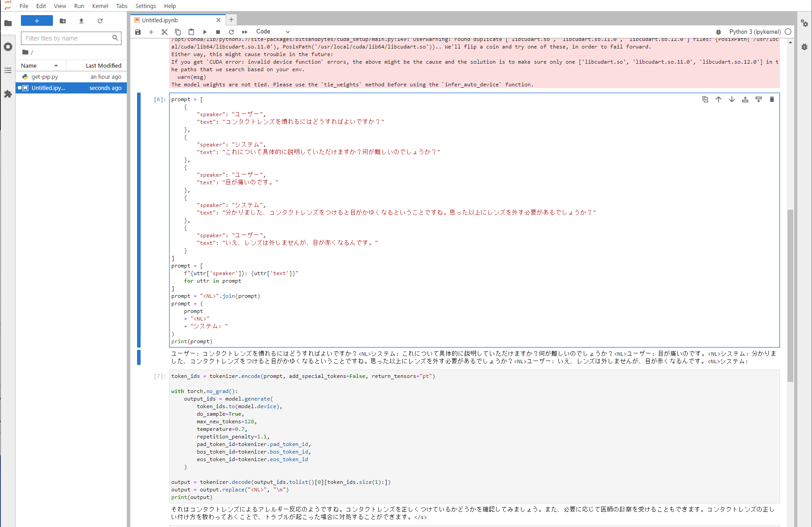The image size is (812, 527).
Task: Click the JupyterLab logo
Action: (8, 6)
